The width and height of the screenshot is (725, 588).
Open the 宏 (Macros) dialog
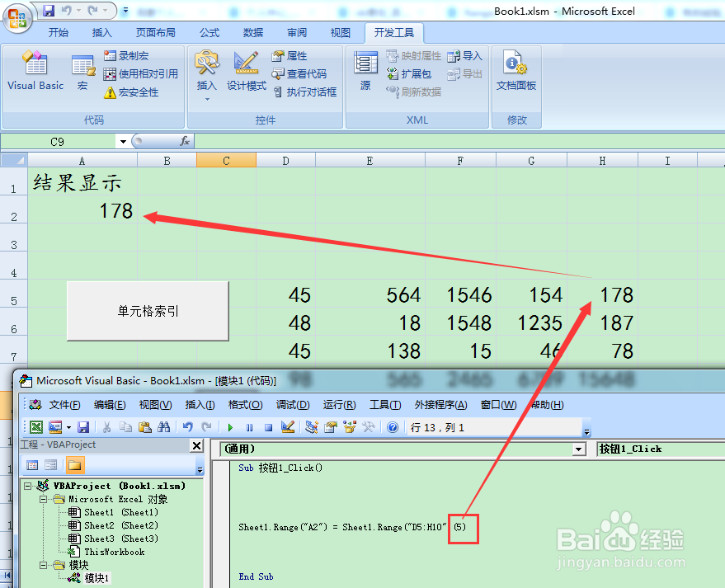coord(82,71)
